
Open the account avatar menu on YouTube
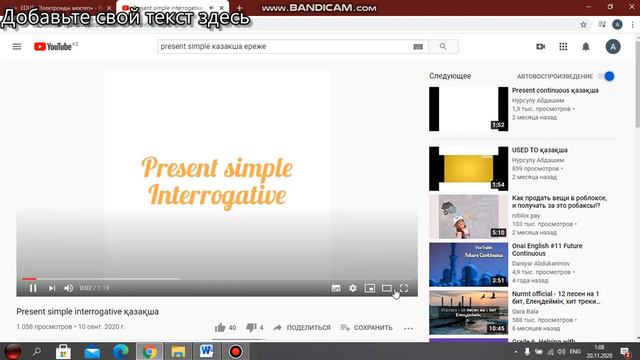[x=613, y=47]
